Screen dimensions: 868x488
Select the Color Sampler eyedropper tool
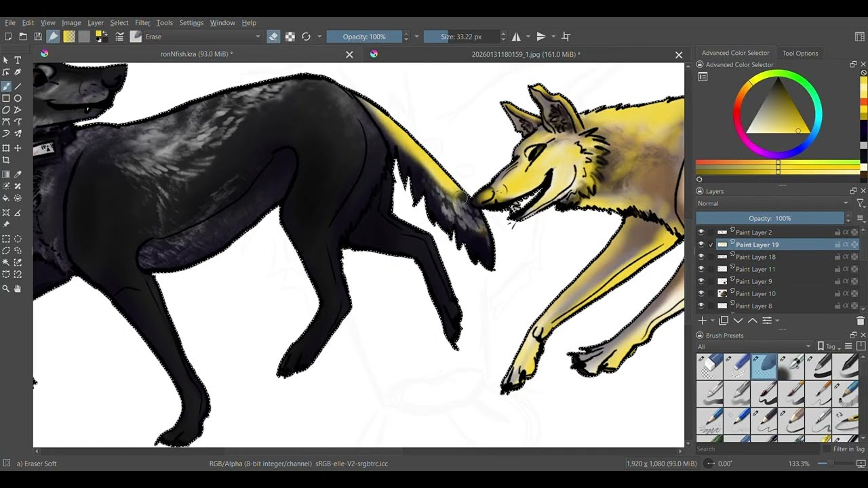click(x=18, y=174)
